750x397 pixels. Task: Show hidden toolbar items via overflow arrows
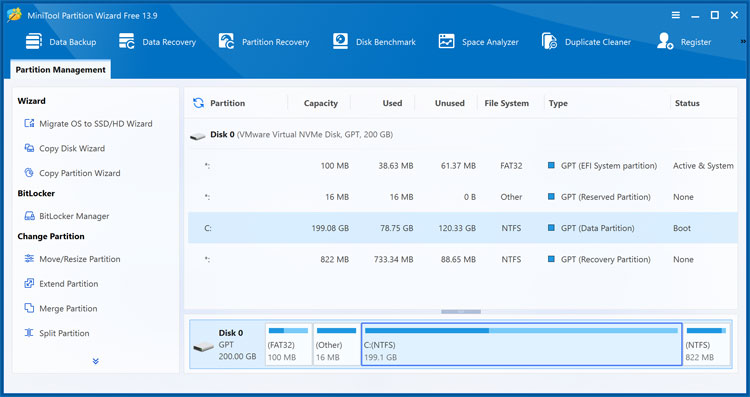tap(743, 42)
